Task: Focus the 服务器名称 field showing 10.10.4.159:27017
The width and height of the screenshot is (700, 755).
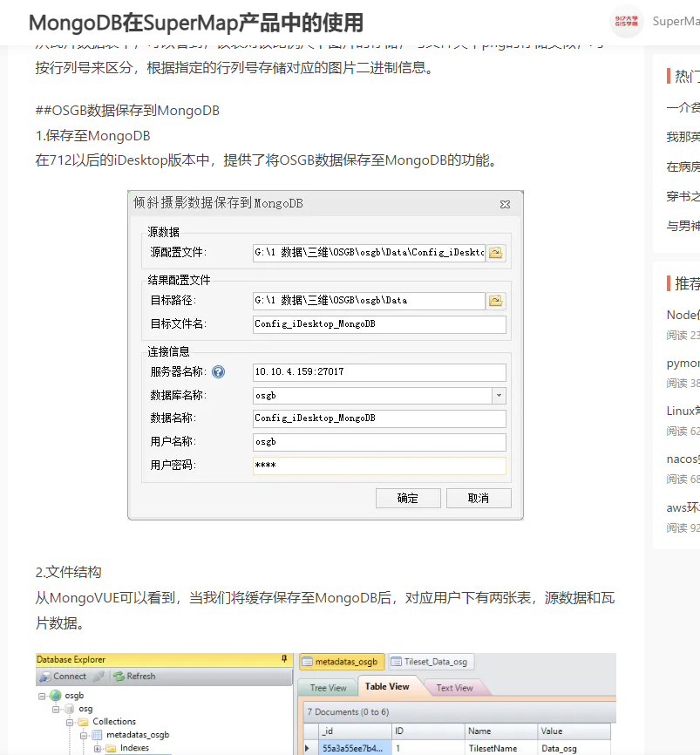Action: (x=379, y=371)
